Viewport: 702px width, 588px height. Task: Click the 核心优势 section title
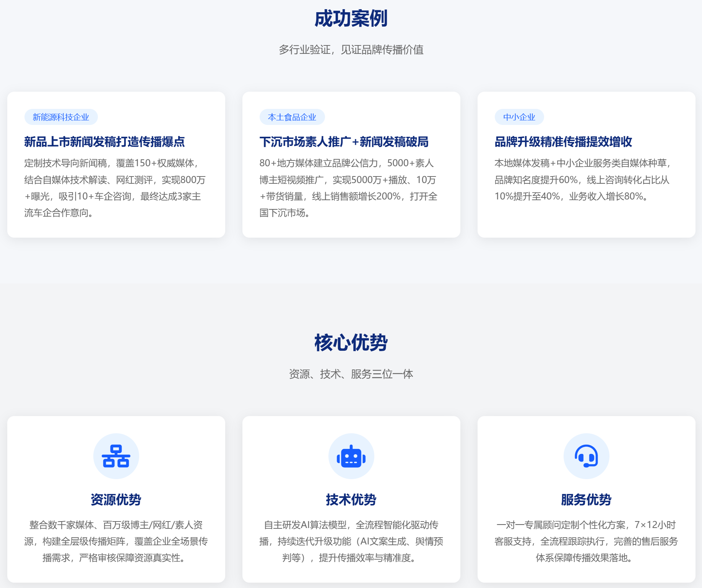click(351, 343)
